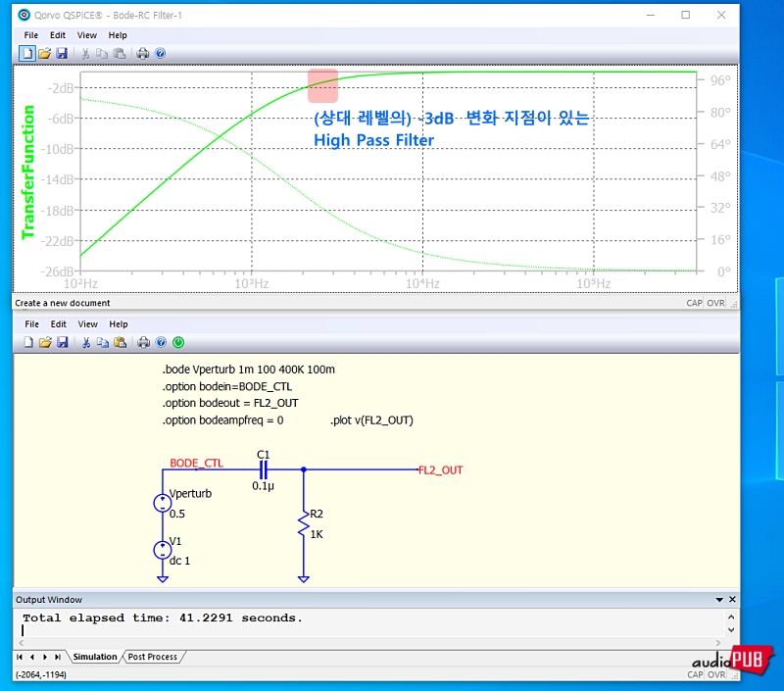The image size is (784, 691).
Task: Go to next tab with navigation arrow
Action: 45,657
